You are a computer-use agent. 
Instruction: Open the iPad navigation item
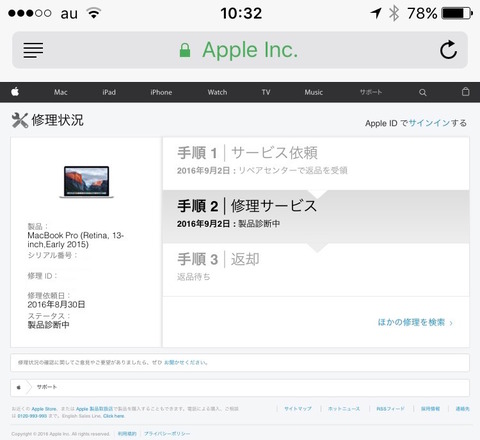pos(109,92)
